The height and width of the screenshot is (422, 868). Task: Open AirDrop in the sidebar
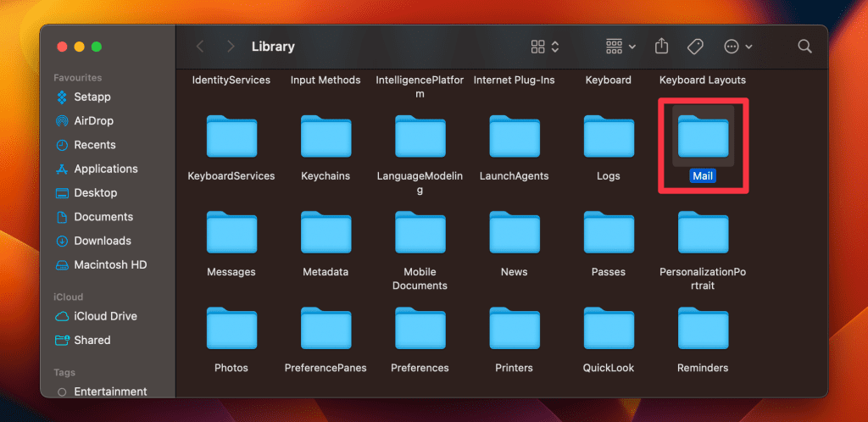[x=93, y=121]
